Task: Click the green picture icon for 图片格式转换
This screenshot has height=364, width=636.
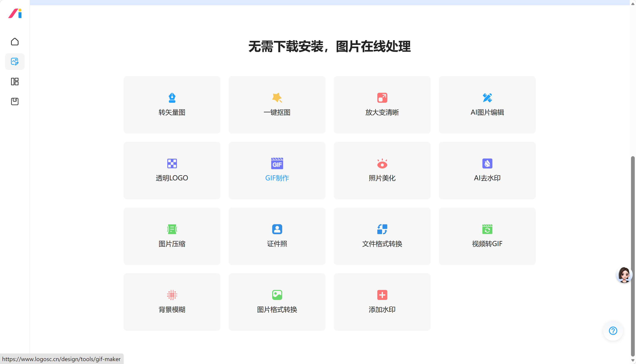Action: click(277, 295)
